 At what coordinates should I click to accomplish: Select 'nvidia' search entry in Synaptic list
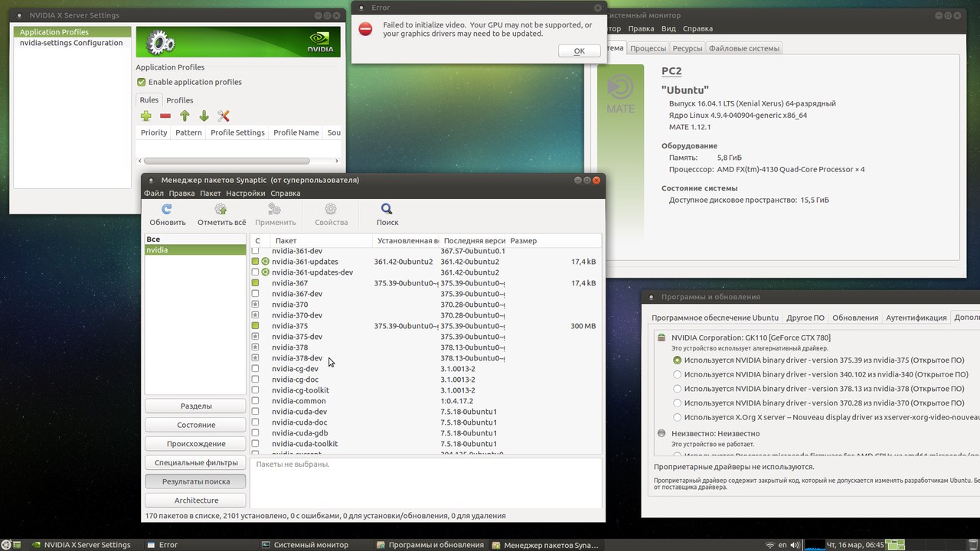(x=195, y=250)
